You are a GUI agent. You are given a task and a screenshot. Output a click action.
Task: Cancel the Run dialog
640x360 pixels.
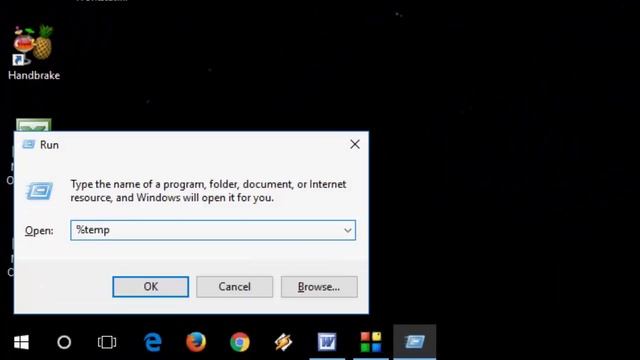pyautogui.click(x=234, y=287)
